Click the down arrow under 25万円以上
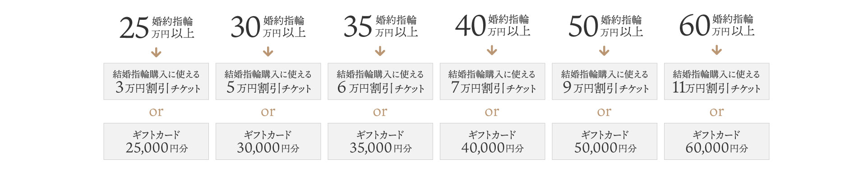The height and width of the screenshot is (172, 868). pos(156,53)
